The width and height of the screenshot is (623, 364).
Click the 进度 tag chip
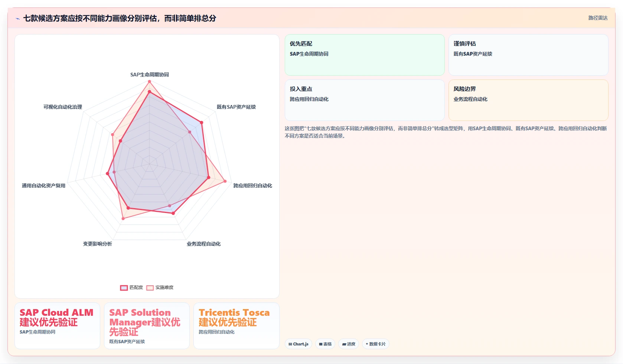click(x=349, y=344)
